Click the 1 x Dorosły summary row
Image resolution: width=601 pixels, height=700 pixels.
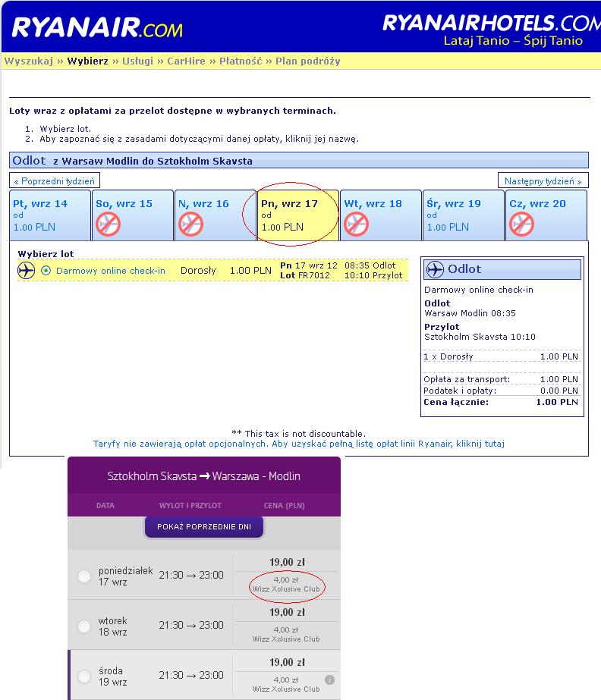[501, 356]
